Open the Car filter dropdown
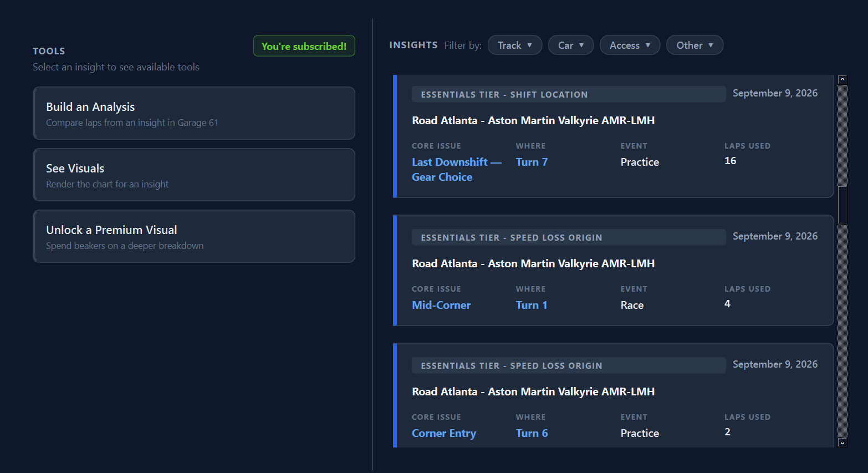This screenshot has width=868, height=473. pos(570,45)
